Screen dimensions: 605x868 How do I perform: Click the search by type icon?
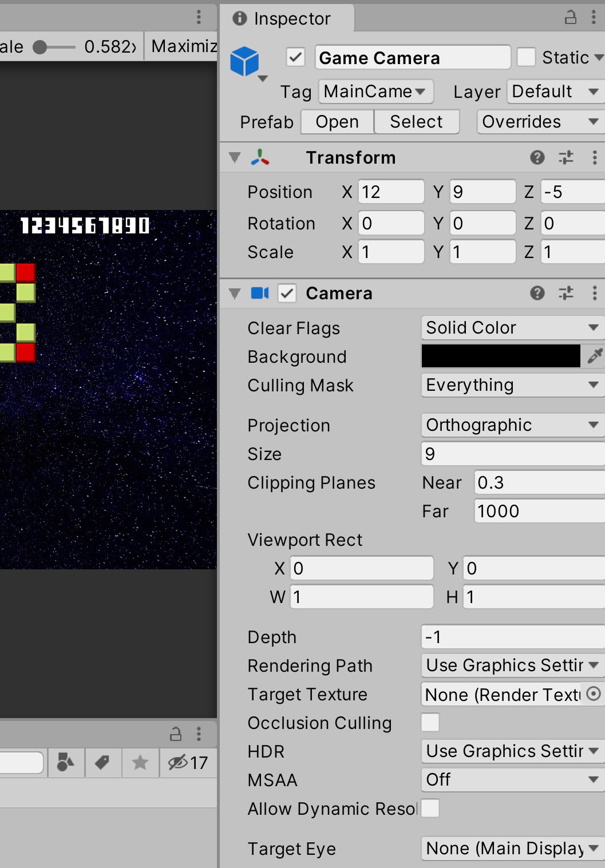(x=66, y=762)
